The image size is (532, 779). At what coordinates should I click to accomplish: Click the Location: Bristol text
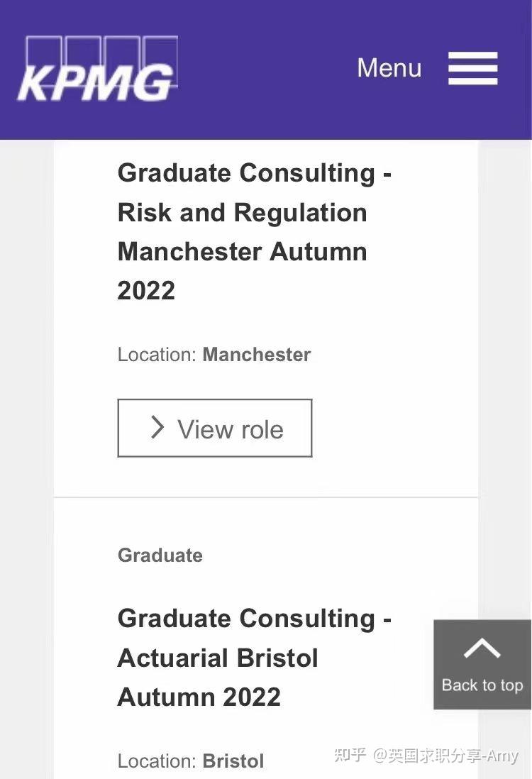click(190, 761)
